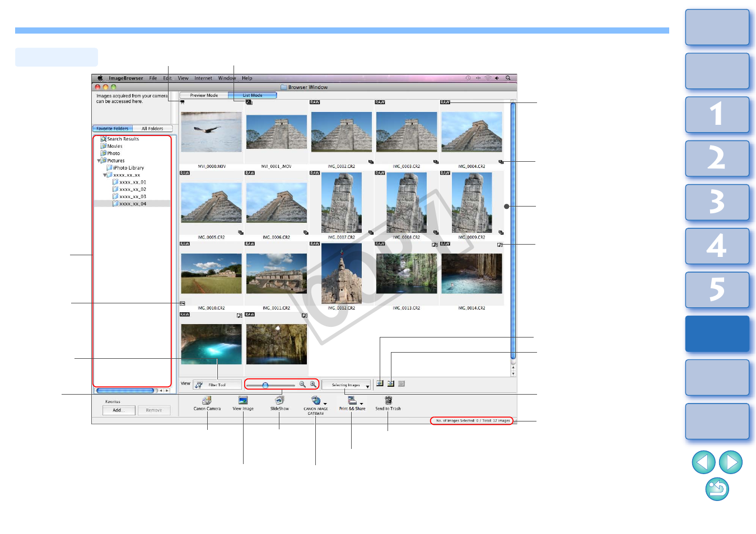
Task: Click the "No. of Images Selected" status text
Action: pos(473,420)
